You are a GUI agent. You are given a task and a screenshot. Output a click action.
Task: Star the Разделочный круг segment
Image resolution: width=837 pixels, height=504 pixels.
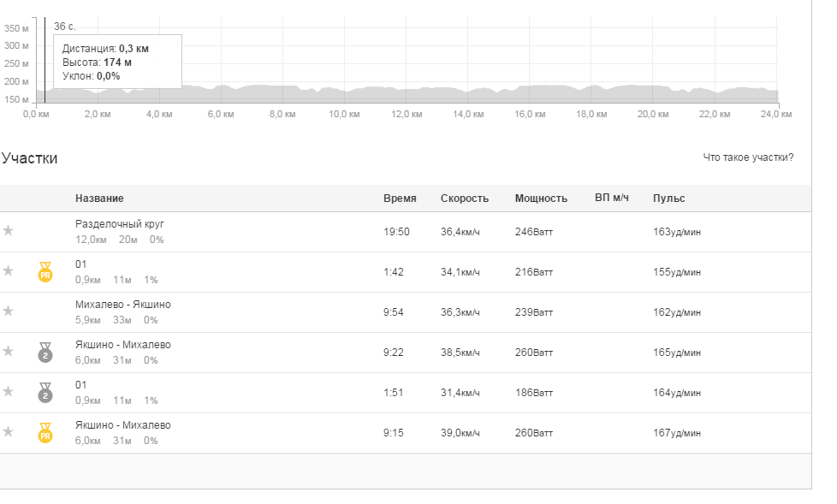[x=8, y=231]
